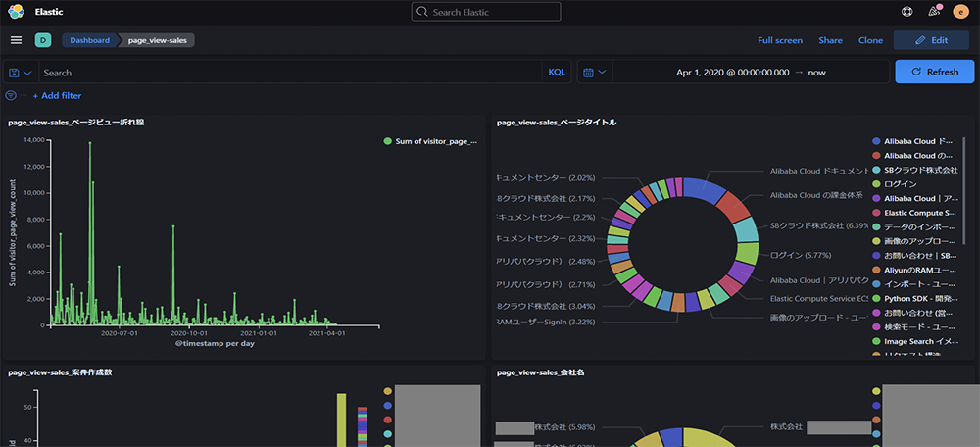The height and width of the screenshot is (447, 980).
Task: Click the 14,000 line chart peak
Action: click(90, 143)
